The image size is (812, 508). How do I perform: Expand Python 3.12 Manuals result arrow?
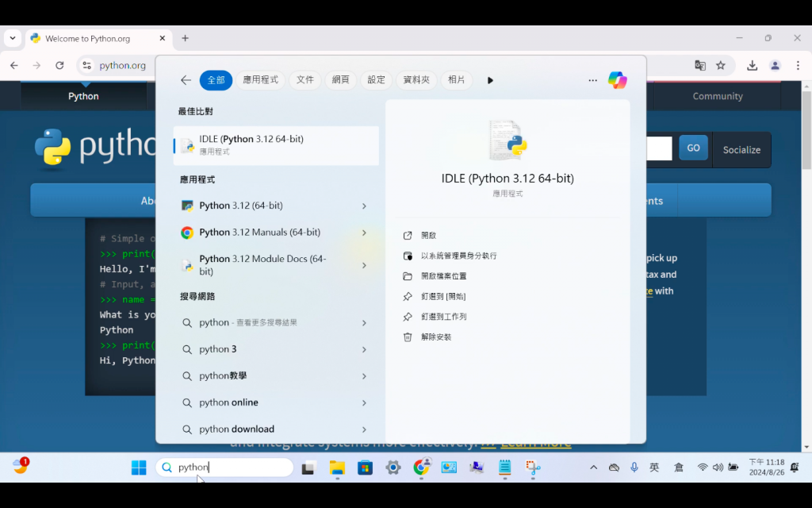[364, 233]
